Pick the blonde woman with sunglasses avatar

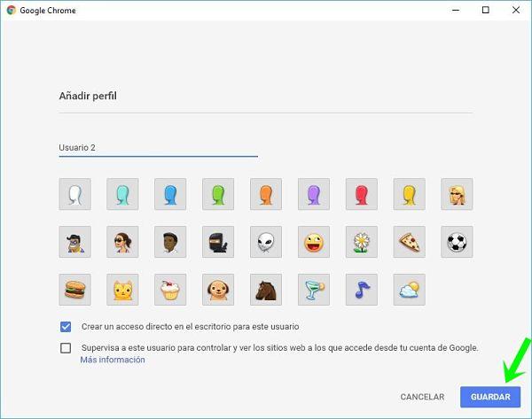pyautogui.click(x=457, y=194)
